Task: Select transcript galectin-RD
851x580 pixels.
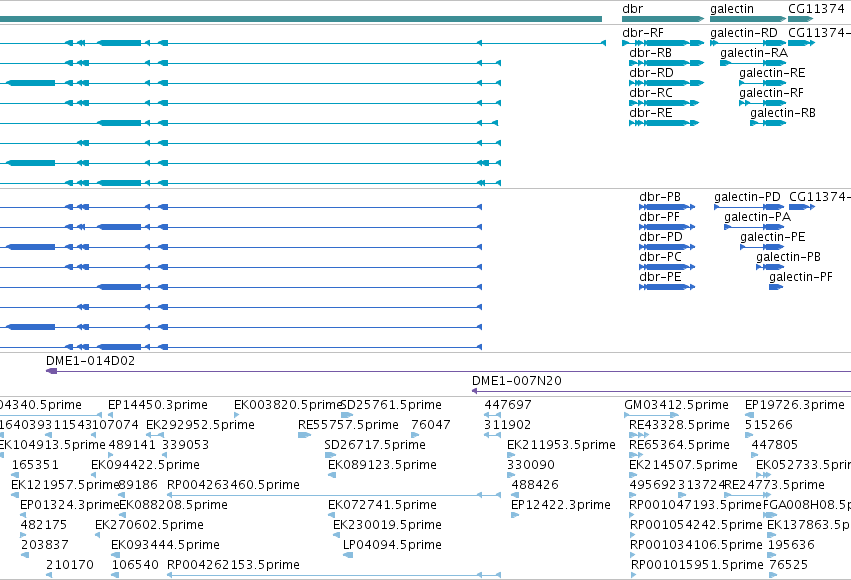Action: coord(744,33)
